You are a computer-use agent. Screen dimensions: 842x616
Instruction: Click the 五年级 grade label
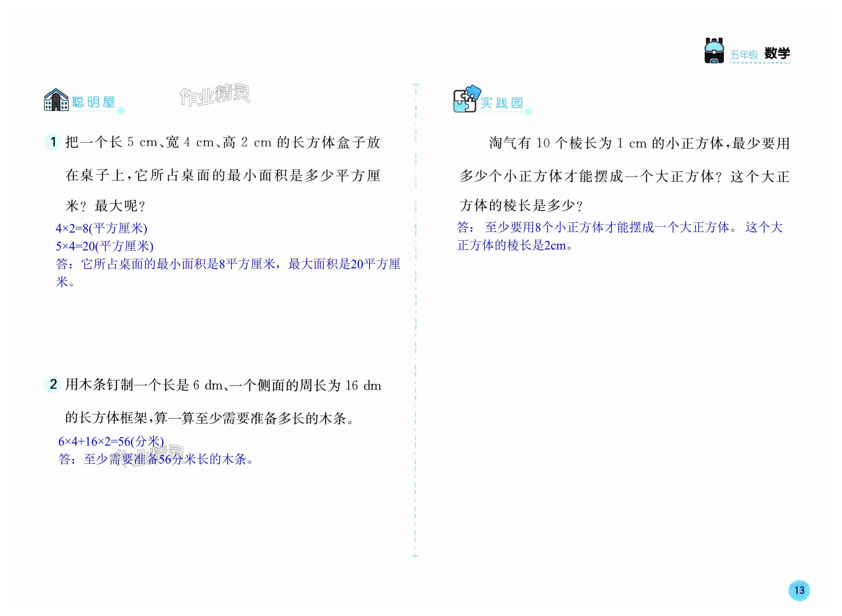744,55
